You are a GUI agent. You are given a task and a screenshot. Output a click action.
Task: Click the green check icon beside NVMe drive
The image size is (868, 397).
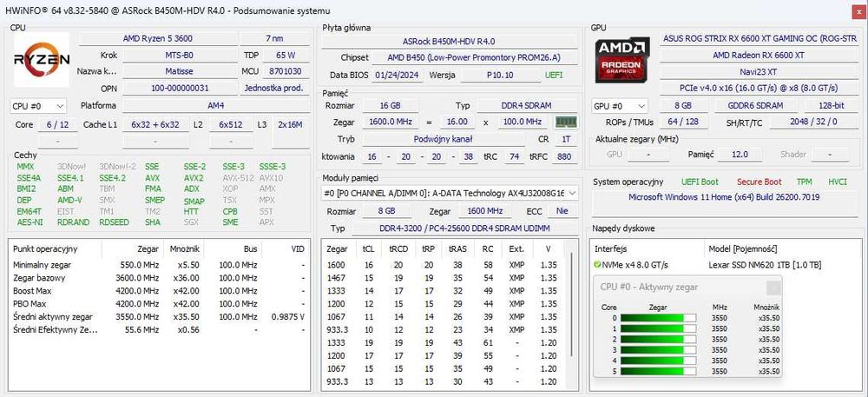597,265
